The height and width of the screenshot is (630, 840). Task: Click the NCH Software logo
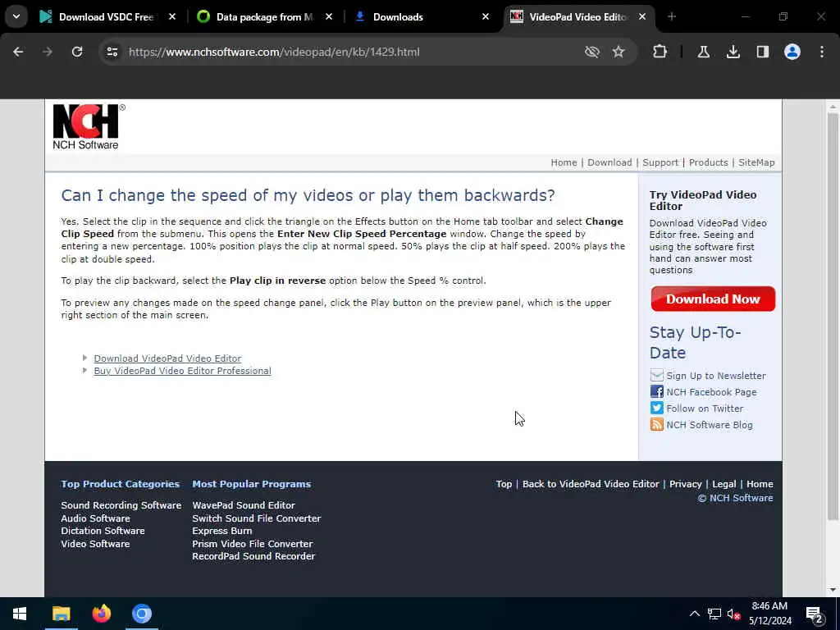coord(89,127)
